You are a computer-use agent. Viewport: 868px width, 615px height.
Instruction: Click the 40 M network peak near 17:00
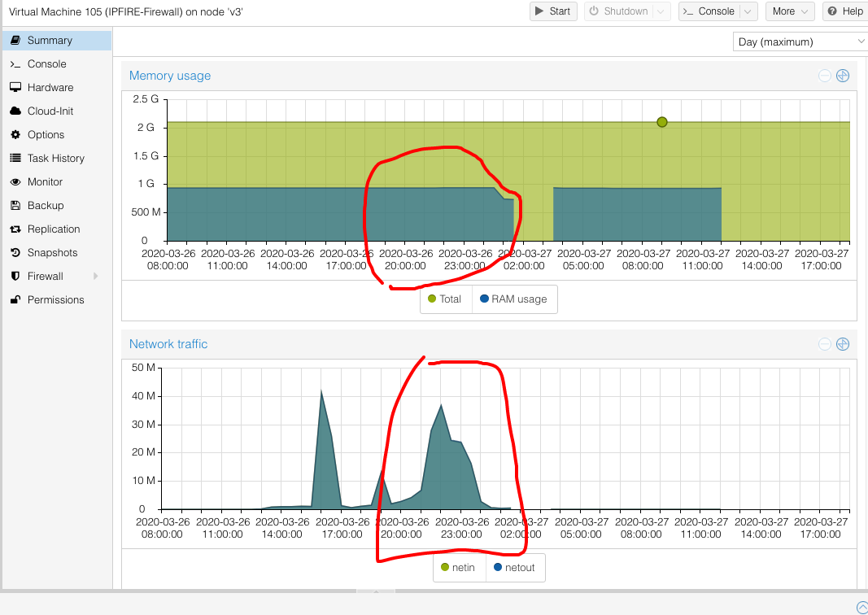click(x=321, y=391)
